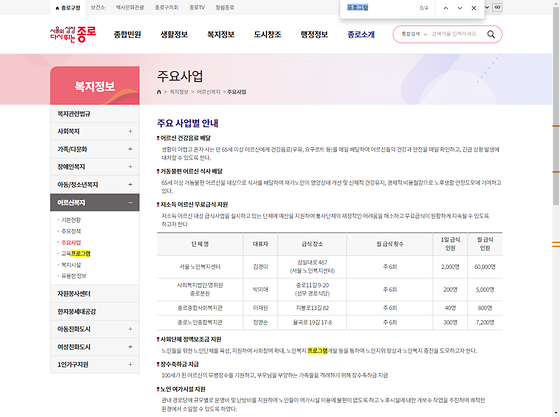Click the find-in-page text field
Screen dimensions: 560x417
pos(380,7)
